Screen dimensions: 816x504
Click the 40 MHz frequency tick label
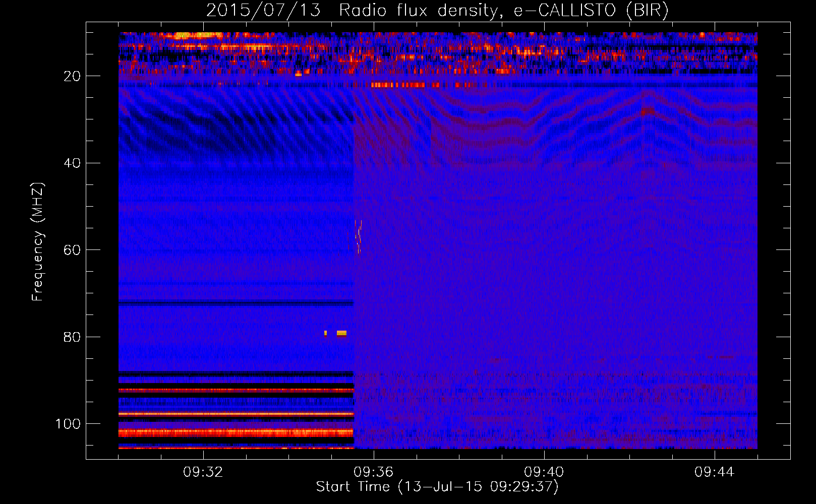click(x=72, y=163)
